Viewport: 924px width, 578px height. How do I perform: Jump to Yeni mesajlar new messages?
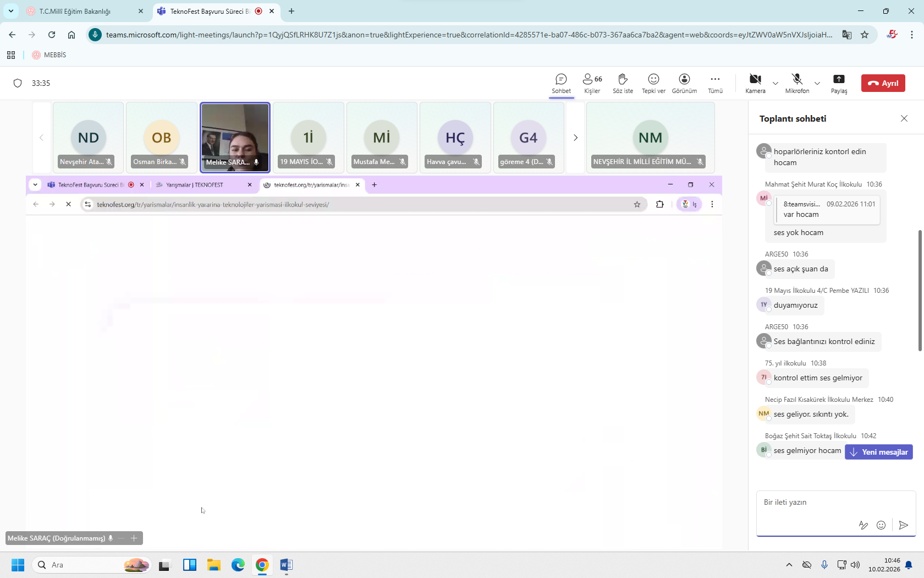pyautogui.click(x=879, y=452)
